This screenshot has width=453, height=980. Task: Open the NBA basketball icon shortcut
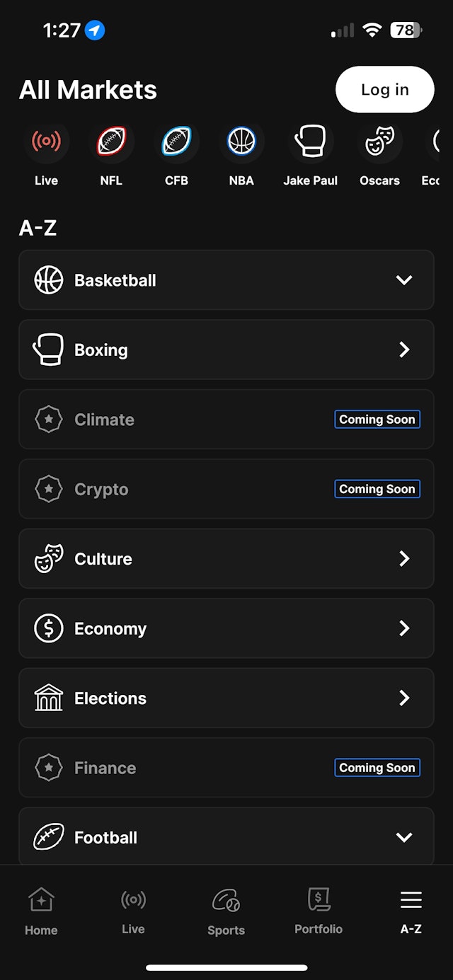click(241, 142)
